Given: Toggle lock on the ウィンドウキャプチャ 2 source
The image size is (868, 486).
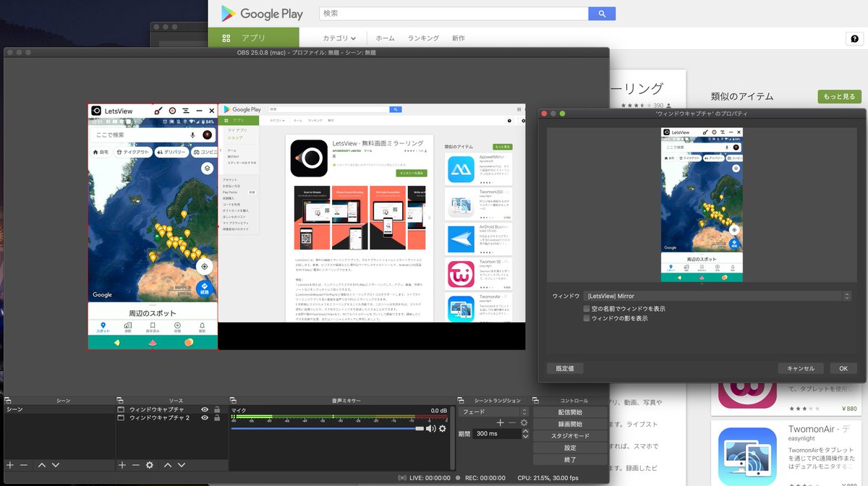Looking at the screenshot, I should [217, 418].
